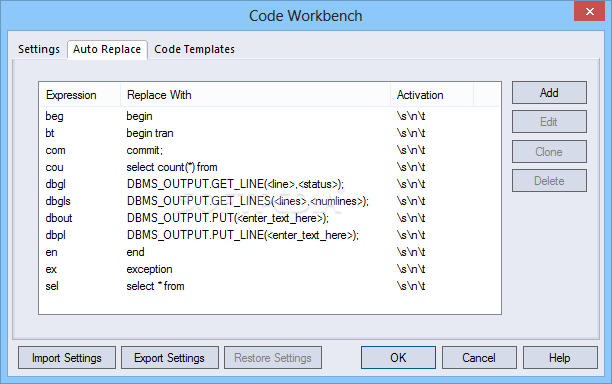Open the Help button
The height and width of the screenshot is (384, 612).
coord(560,357)
